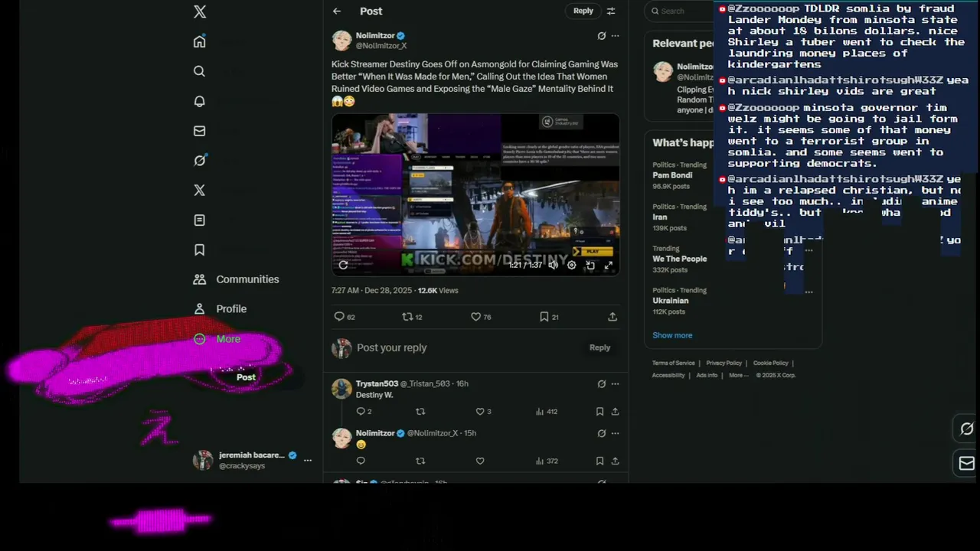Share Nolimitzor's emoji reply
This screenshot has height=551, width=980.
point(615,461)
